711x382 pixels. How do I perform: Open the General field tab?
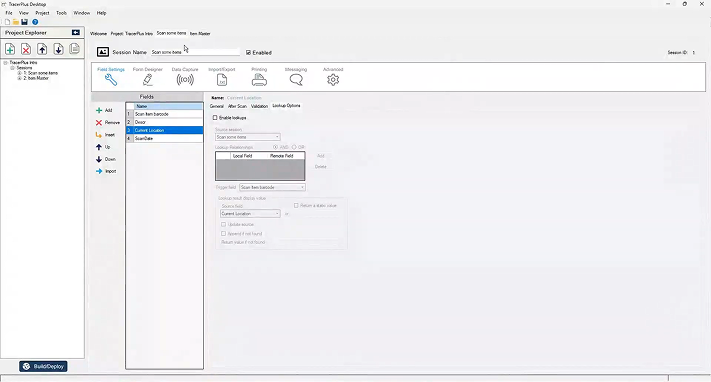[216, 106]
